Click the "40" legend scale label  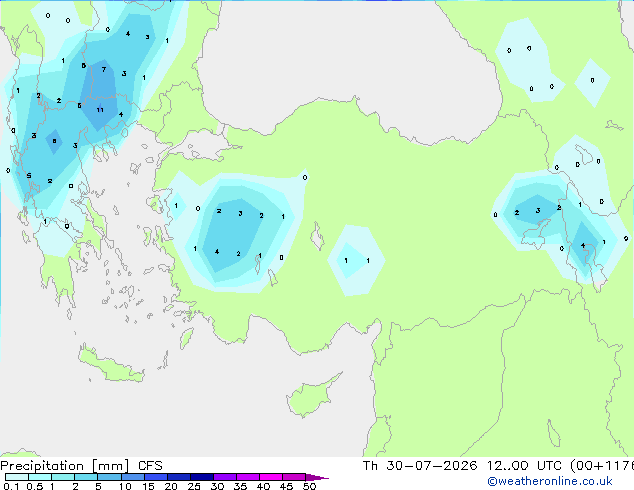coord(263,486)
